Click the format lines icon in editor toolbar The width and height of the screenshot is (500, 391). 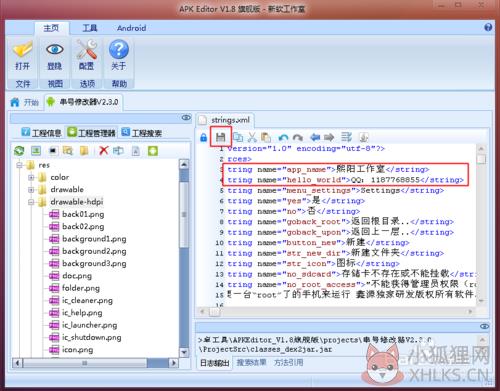pos(346,137)
